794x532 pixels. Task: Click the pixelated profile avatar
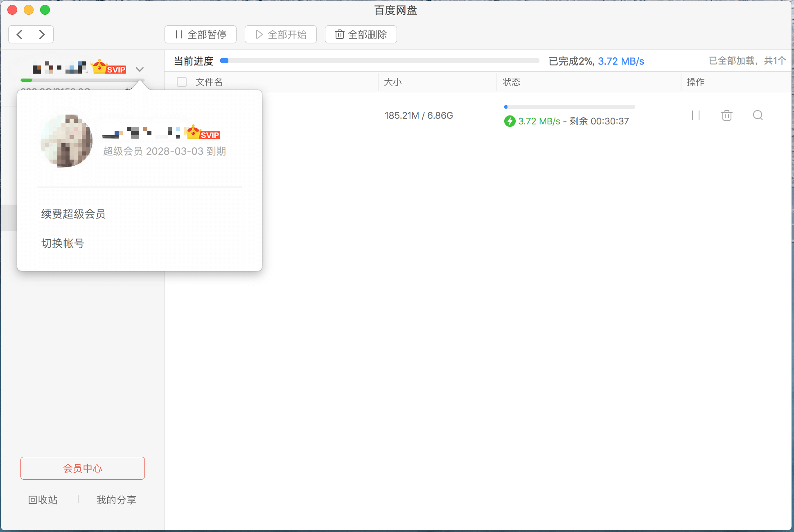66,141
